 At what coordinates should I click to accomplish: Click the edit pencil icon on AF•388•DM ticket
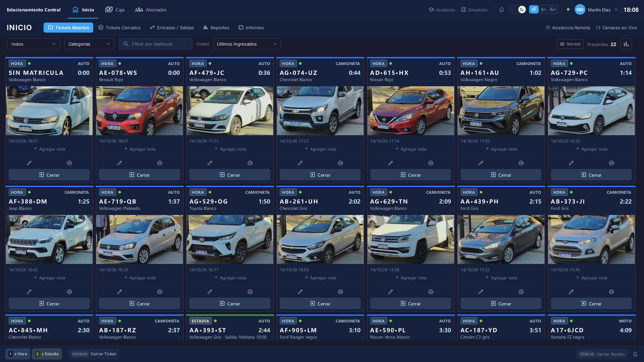(x=29, y=292)
